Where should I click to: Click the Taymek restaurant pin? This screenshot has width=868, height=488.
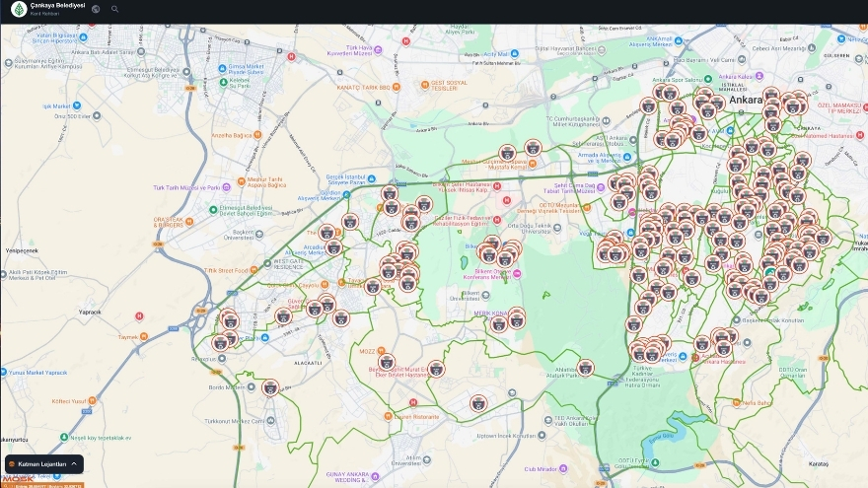point(143,336)
